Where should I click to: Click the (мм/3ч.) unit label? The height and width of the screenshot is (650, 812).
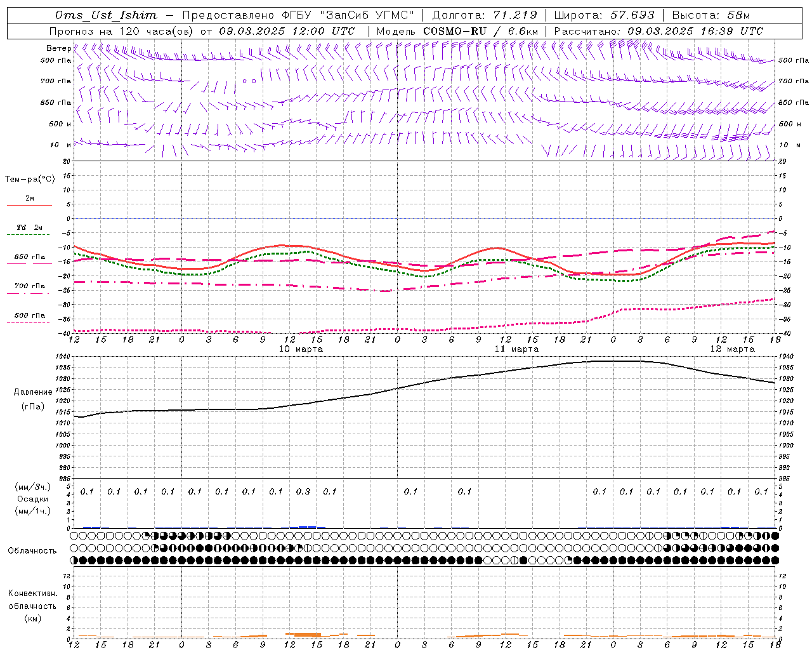(33, 487)
